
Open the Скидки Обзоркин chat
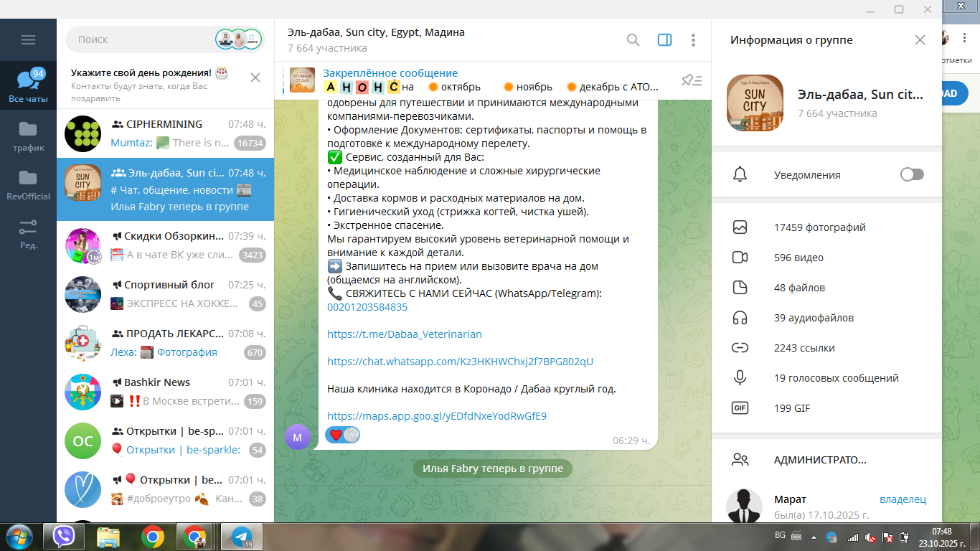165,245
